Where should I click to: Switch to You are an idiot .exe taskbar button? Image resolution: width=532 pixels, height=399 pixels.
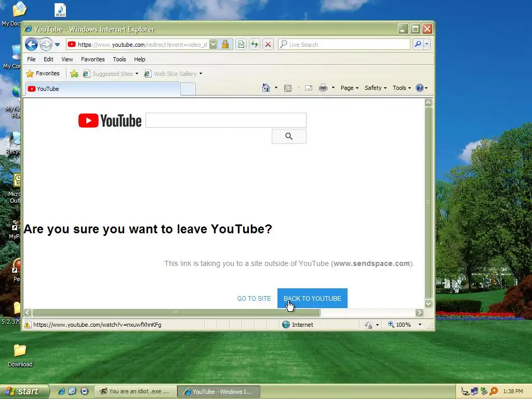pos(136,391)
